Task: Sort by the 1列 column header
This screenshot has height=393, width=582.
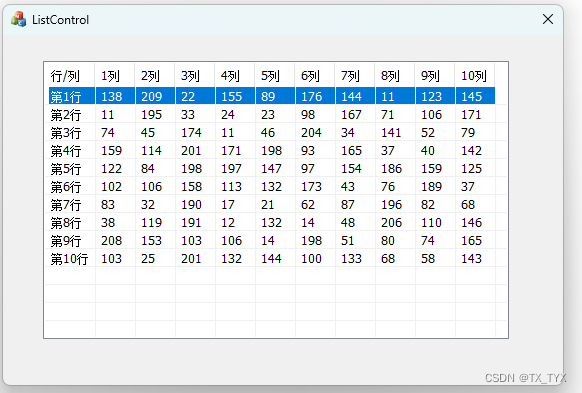Action: point(115,76)
